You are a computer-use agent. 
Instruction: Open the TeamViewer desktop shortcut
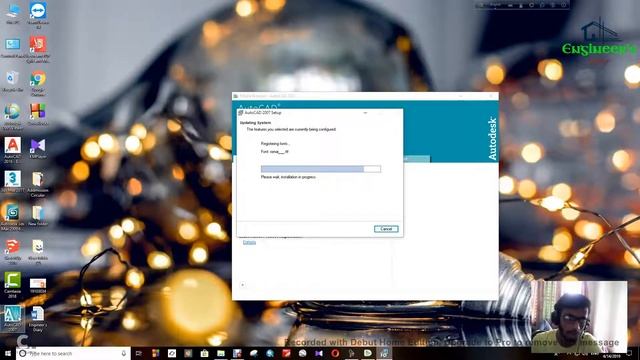pyautogui.click(x=38, y=15)
